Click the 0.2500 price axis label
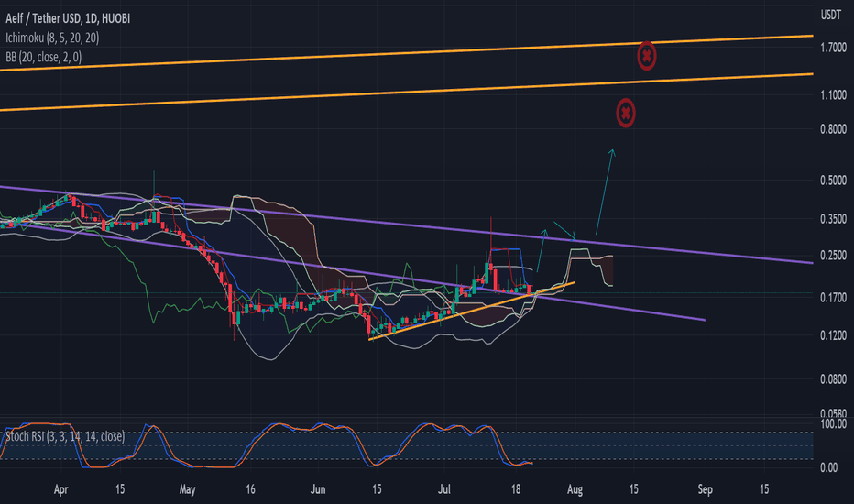 [833, 255]
